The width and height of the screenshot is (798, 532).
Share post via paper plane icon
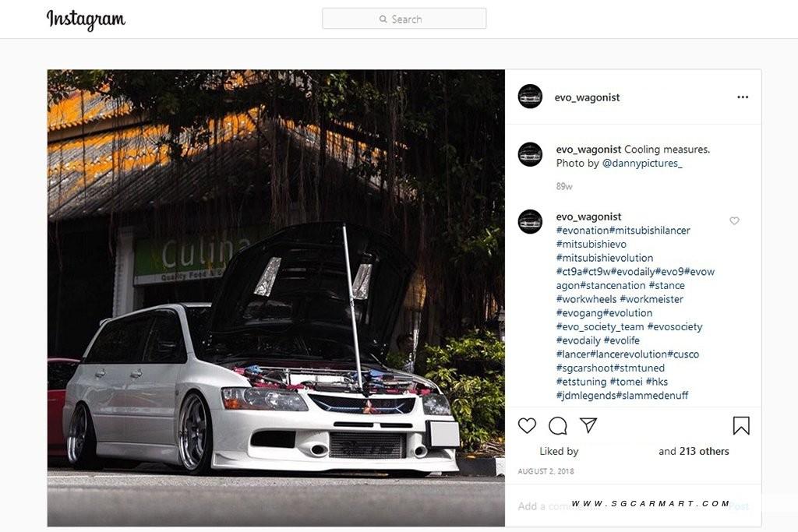[x=588, y=425]
